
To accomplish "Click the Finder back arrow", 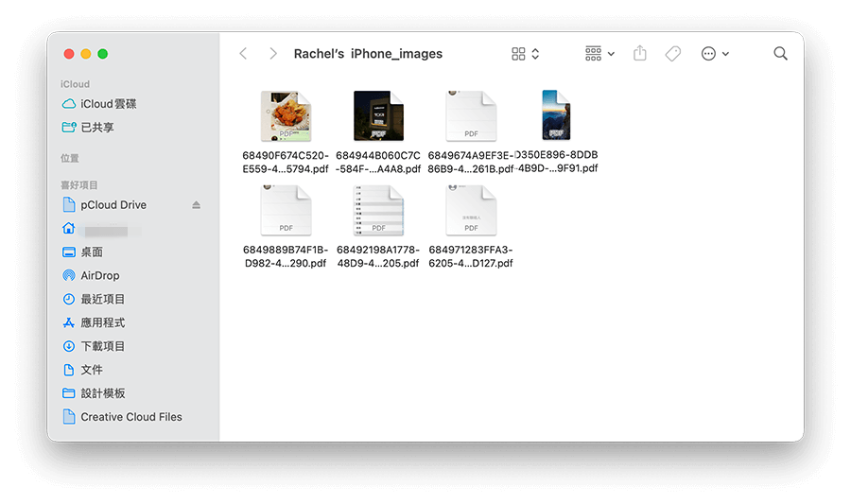I will click(x=243, y=54).
